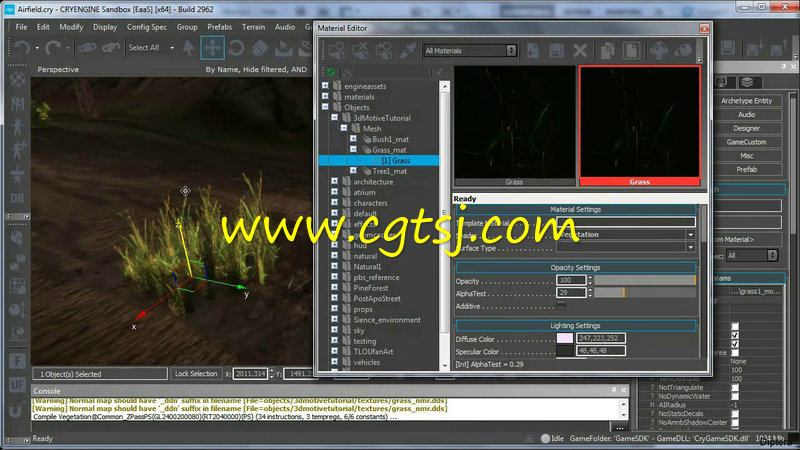Click the Copy Material icon
This screenshot has width=800, height=450.
point(607,51)
